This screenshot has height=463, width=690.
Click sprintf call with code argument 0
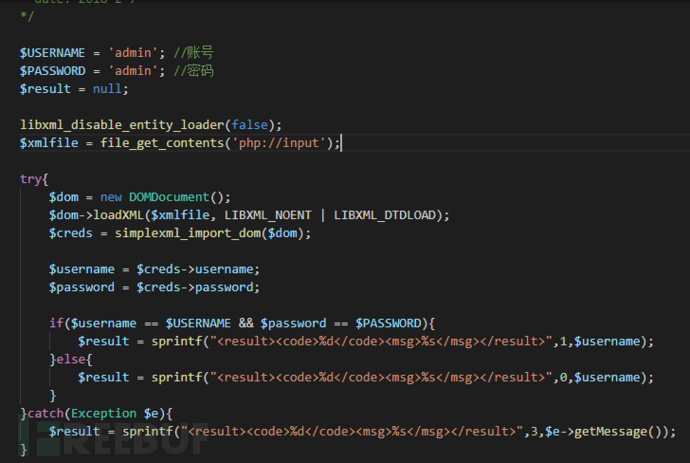(402, 378)
